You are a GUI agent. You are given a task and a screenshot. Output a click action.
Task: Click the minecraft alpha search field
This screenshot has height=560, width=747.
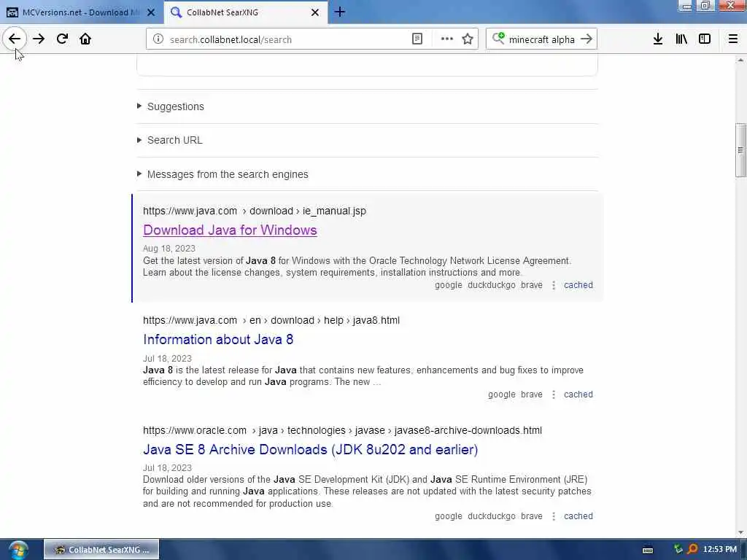click(x=542, y=39)
